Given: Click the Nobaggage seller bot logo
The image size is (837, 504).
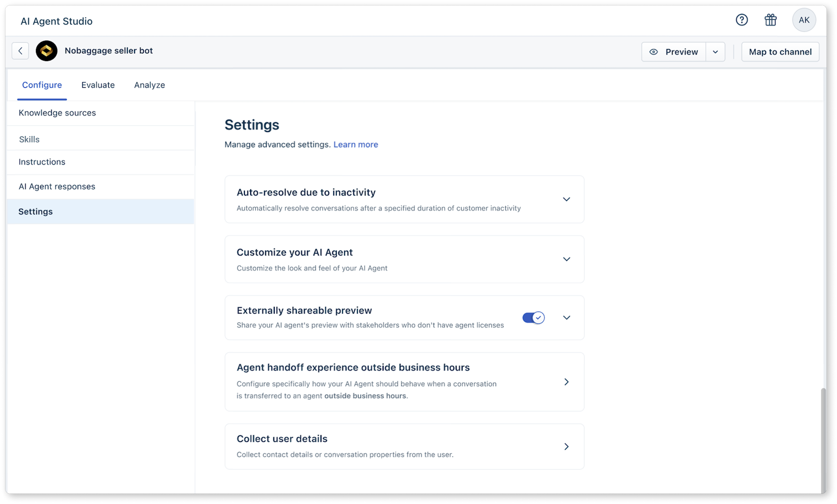Looking at the screenshot, I should point(46,51).
